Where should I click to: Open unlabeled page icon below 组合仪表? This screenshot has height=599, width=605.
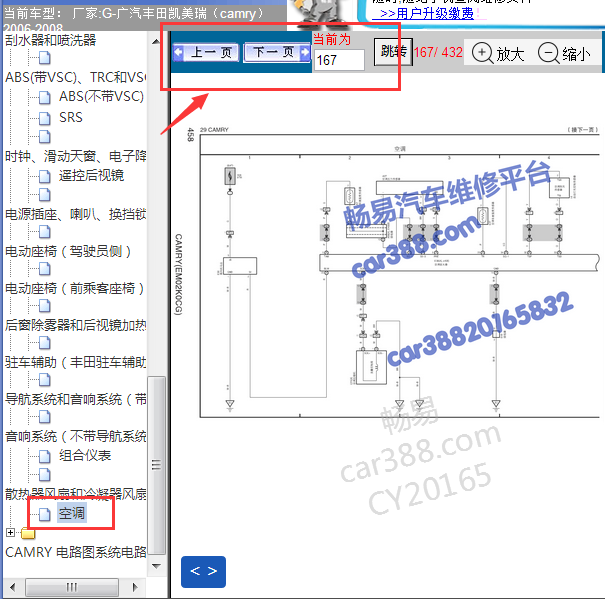[45, 475]
